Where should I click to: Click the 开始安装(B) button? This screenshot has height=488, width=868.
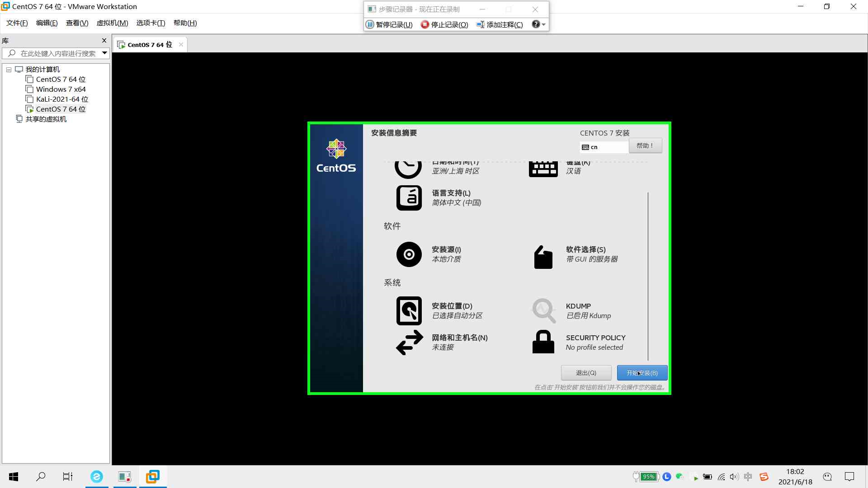click(642, 373)
